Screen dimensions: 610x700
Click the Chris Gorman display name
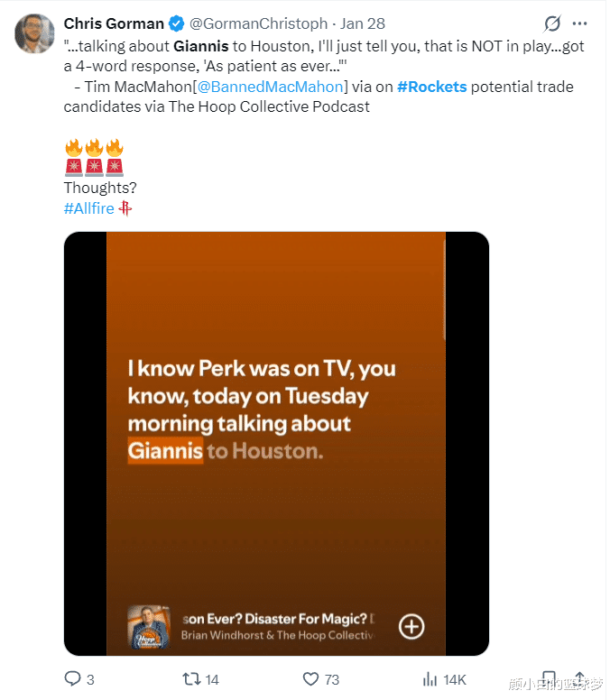(114, 23)
